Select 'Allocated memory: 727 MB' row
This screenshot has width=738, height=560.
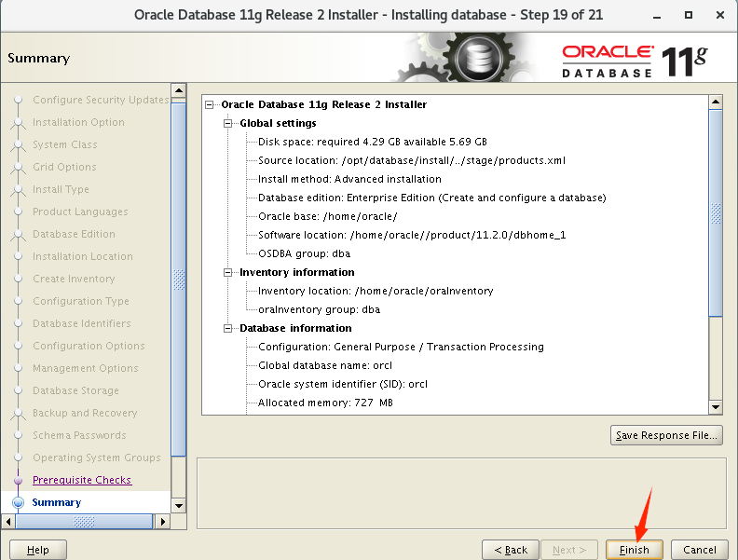[x=325, y=403]
